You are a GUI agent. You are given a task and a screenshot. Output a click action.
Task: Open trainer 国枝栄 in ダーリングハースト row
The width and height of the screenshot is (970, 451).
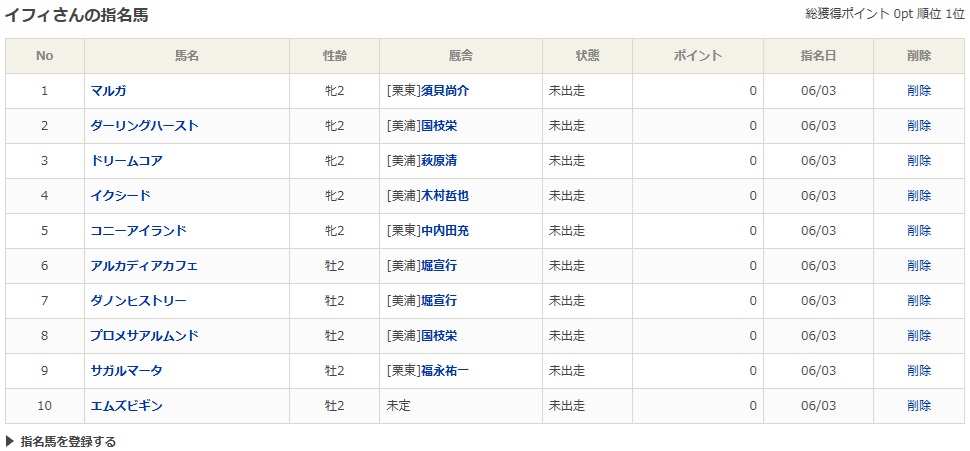pos(439,126)
